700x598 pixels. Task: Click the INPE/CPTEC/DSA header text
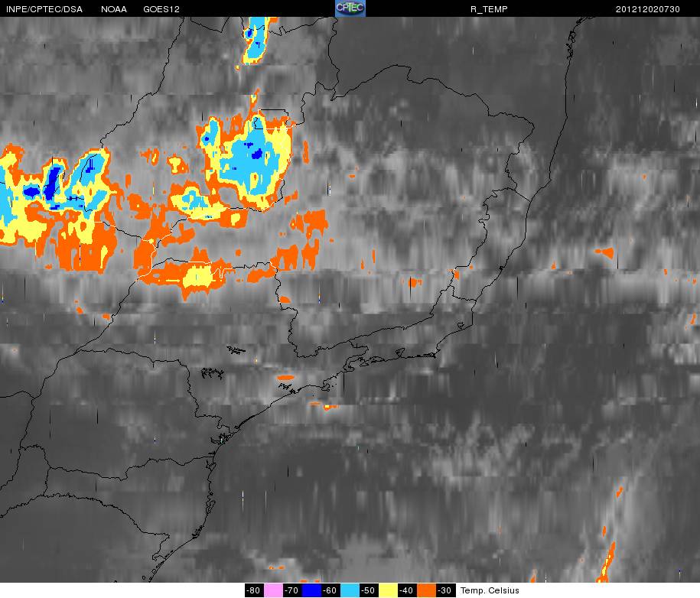[44, 9]
